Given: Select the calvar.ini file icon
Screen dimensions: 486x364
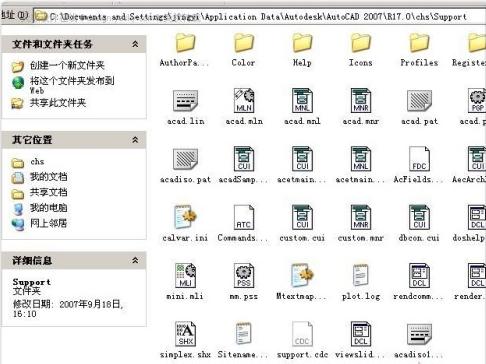Looking at the screenshot, I should click(185, 217).
